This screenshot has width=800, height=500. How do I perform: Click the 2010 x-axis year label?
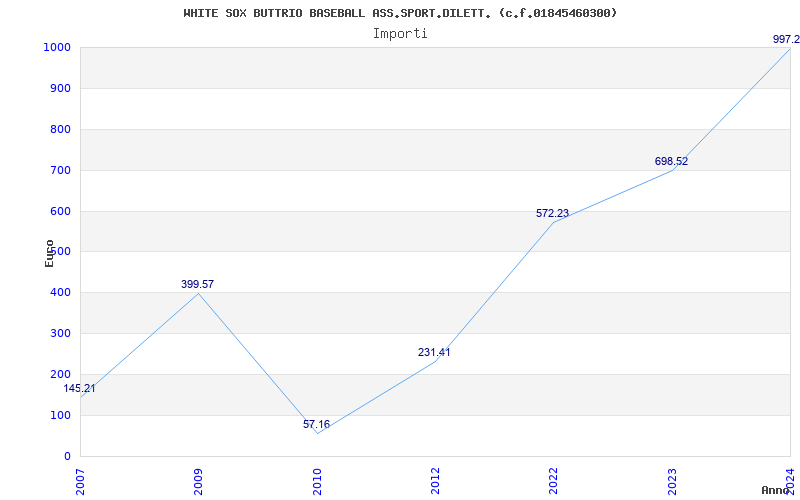(x=317, y=481)
